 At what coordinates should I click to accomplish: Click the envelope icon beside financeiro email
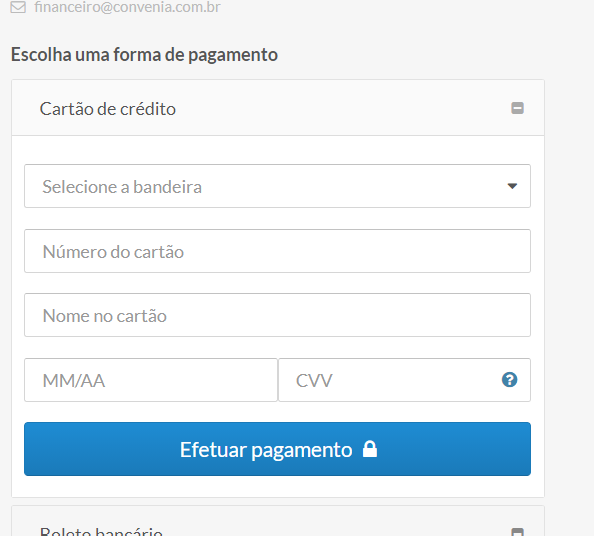click(18, 7)
